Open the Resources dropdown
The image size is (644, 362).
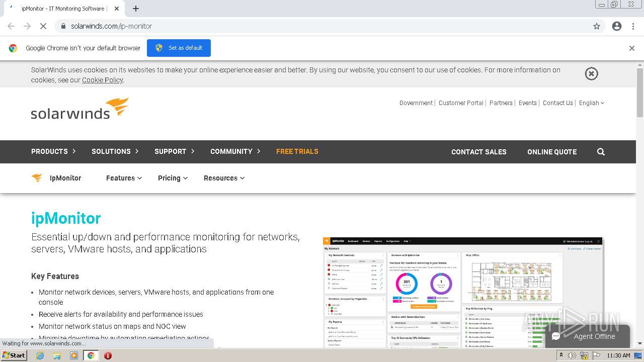pyautogui.click(x=224, y=178)
